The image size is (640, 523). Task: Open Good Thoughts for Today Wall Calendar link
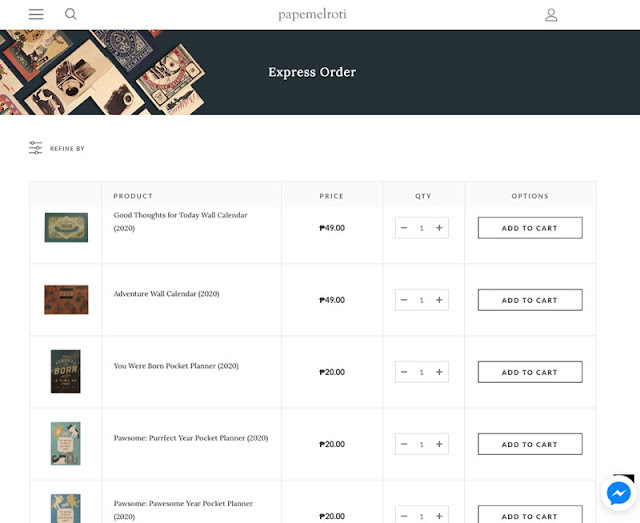click(x=180, y=221)
